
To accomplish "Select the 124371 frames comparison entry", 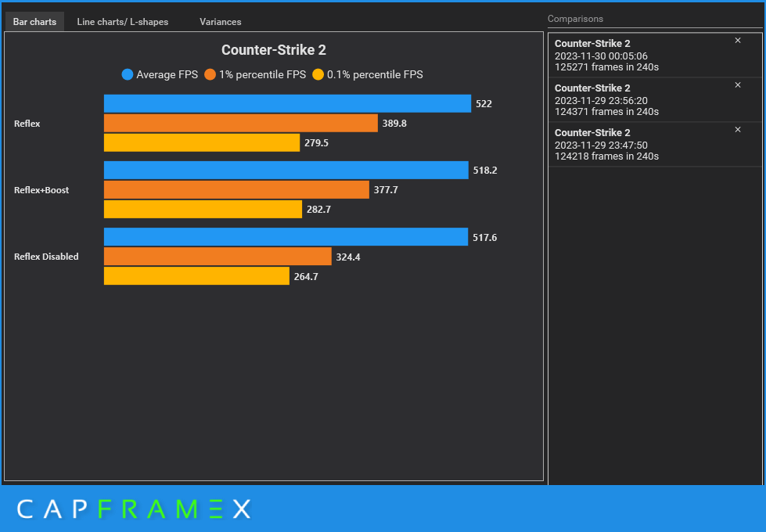I will pyautogui.click(x=642, y=99).
